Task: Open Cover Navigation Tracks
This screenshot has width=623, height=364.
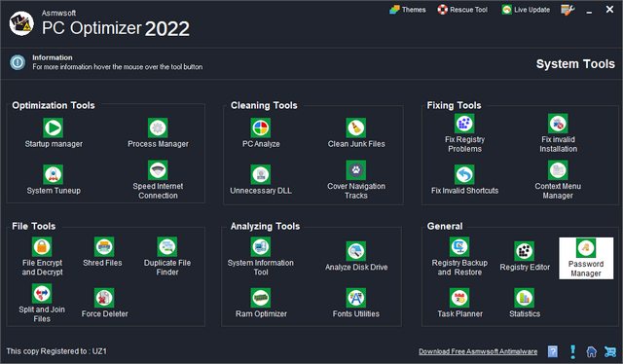Action: 356,180
